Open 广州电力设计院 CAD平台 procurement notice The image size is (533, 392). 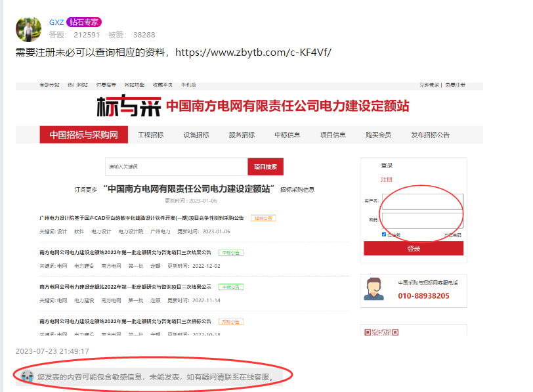tap(142, 218)
